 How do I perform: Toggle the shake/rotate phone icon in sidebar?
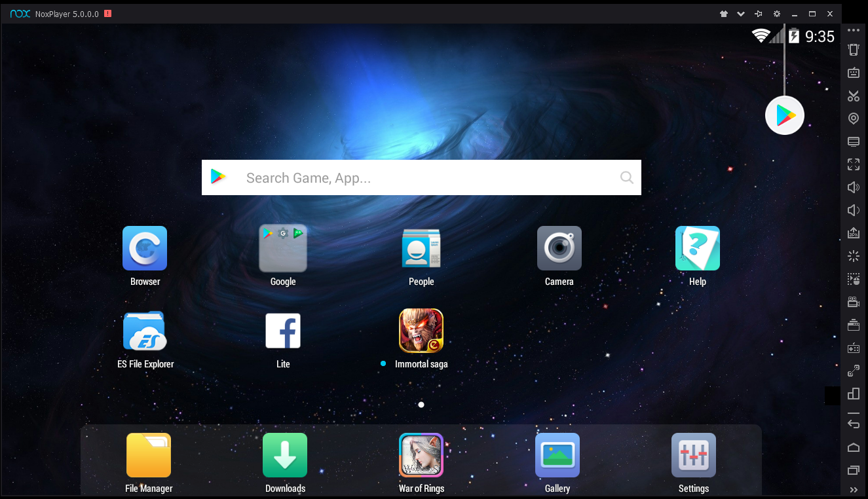point(853,50)
